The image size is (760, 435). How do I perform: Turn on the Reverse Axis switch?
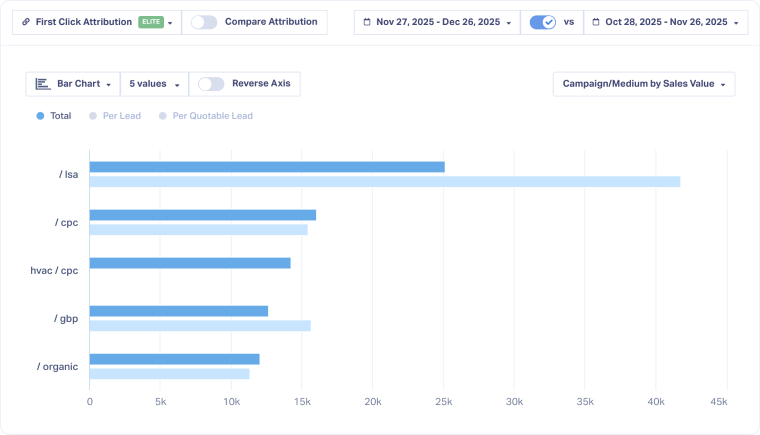211,84
